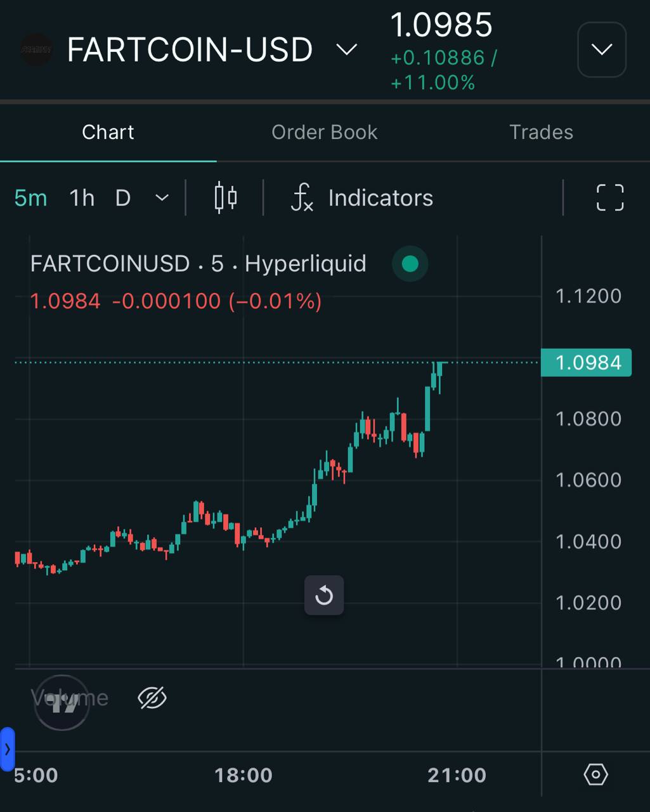
Task: Click the 1.0800 price axis label
Action: pos(588,419)
